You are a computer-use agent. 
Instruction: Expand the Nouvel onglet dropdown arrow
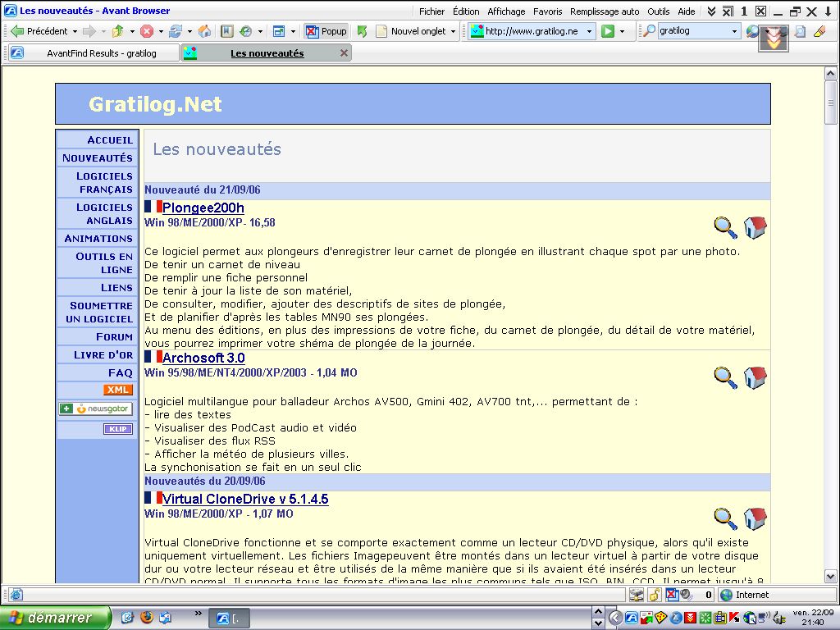453,32
